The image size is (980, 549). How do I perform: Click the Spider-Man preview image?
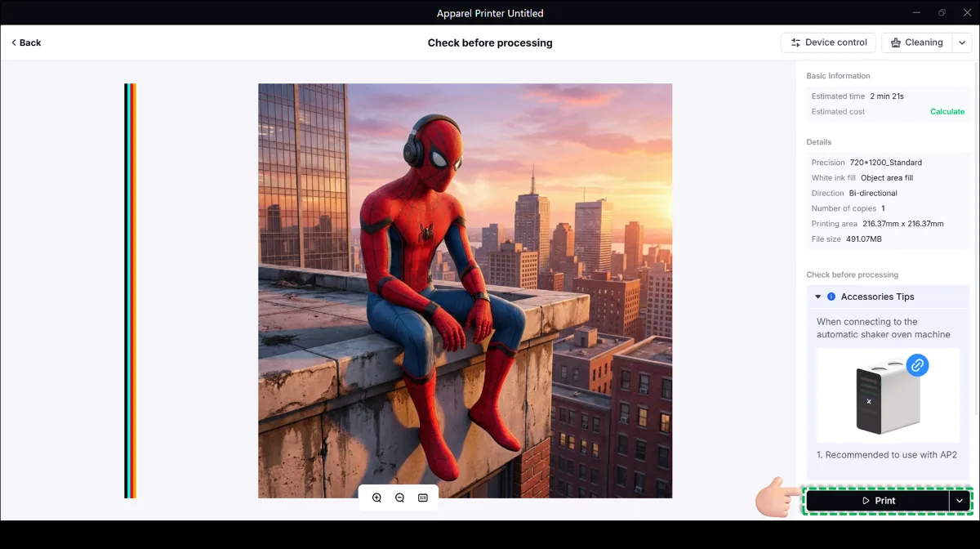[465, 291]
